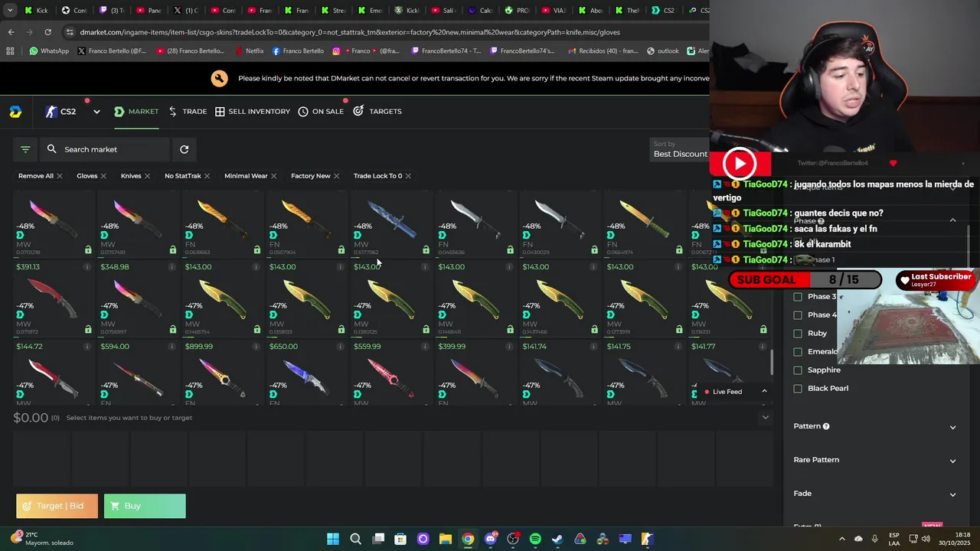
Task: Open info icon of the $391.13 item
Action: [87, 267]
